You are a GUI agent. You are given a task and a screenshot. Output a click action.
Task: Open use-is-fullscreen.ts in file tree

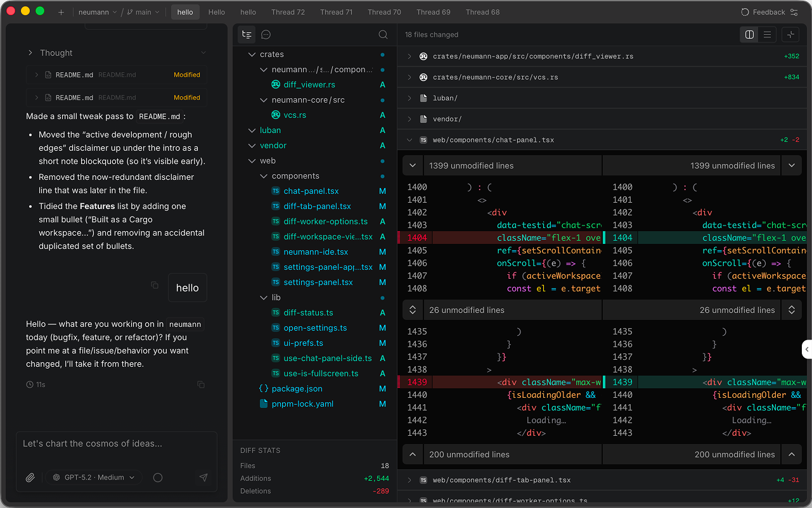[321, 374]
